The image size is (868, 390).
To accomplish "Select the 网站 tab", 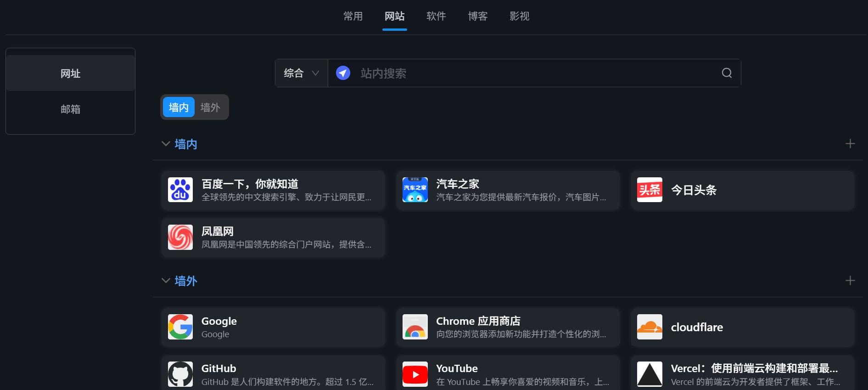I will click(x=395, y=17).
